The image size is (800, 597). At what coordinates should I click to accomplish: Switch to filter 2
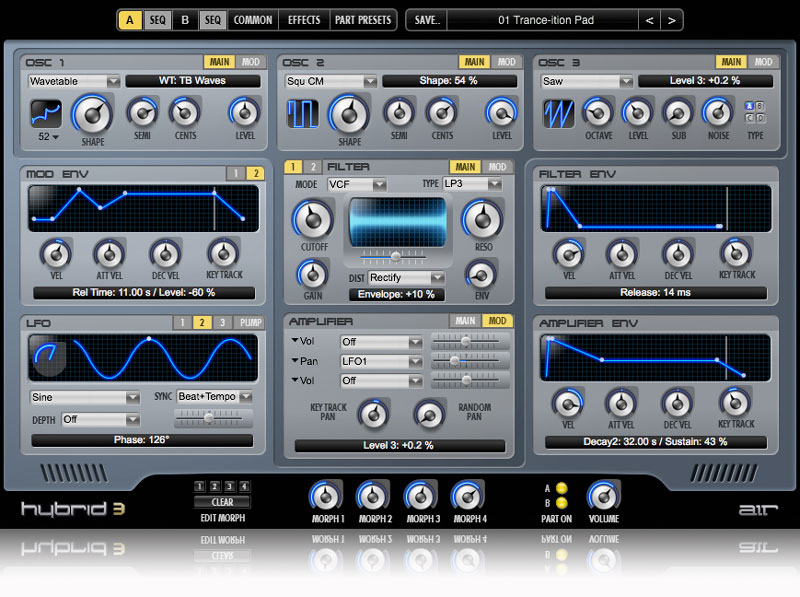[x=313, y=167]
